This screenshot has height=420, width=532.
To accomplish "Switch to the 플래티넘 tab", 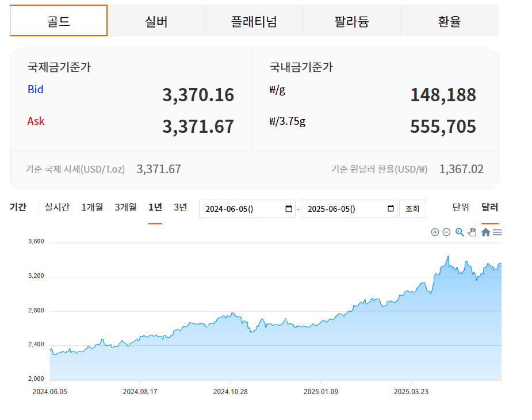I will point(254,21).
